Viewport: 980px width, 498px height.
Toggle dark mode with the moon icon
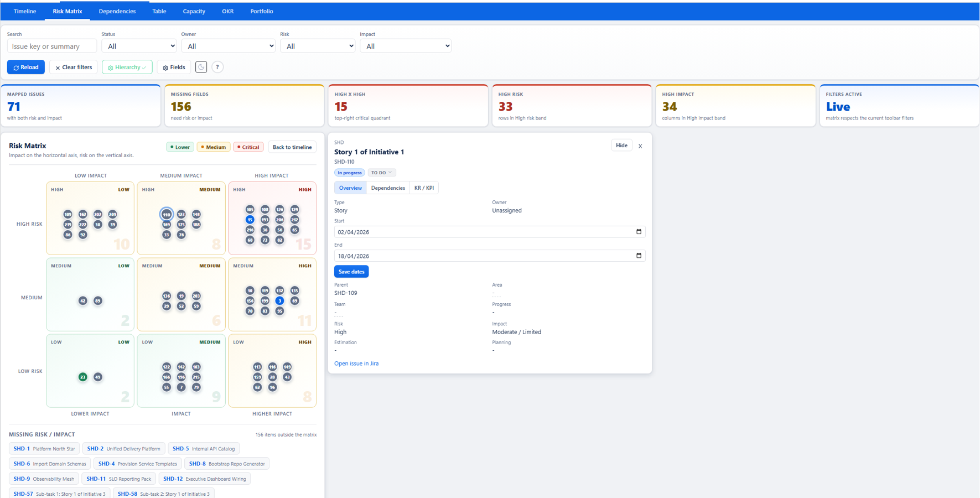click(201, 67)
